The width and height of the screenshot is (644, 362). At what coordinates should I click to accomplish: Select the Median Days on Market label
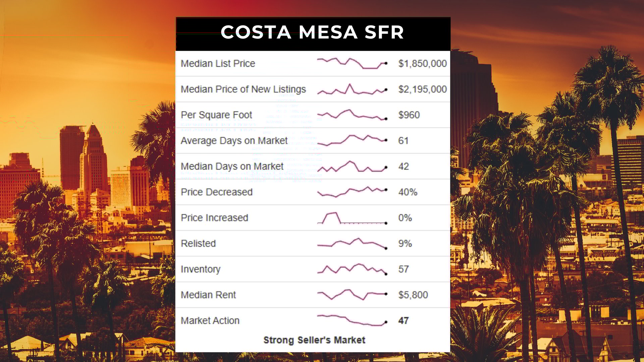[232, 166]
